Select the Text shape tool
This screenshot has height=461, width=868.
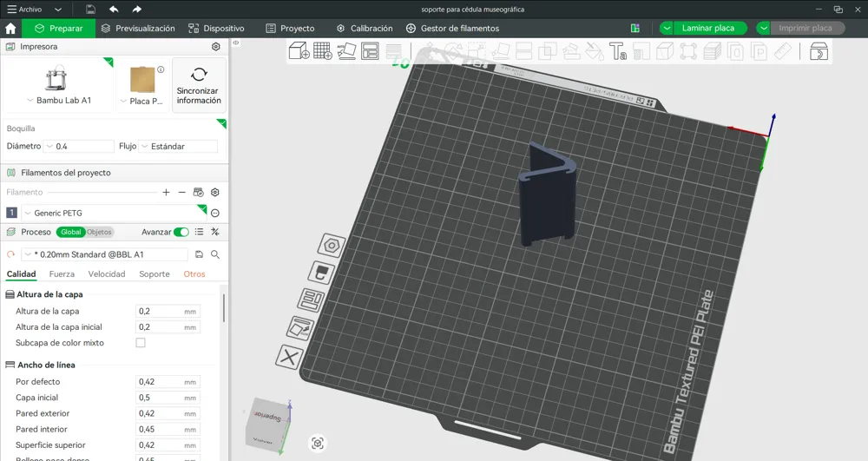618,51
